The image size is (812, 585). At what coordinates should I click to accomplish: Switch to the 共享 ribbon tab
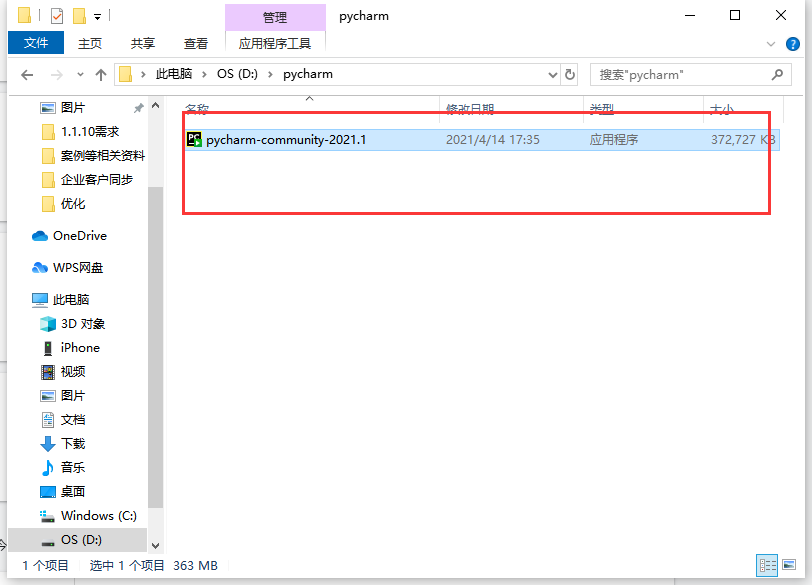coord(142,43)
